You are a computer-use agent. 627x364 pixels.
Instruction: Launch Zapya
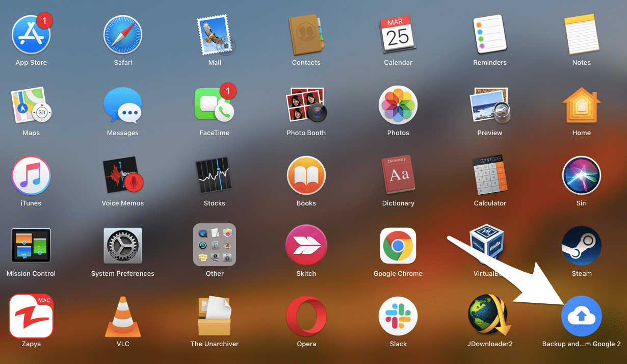tap(31, 316)
